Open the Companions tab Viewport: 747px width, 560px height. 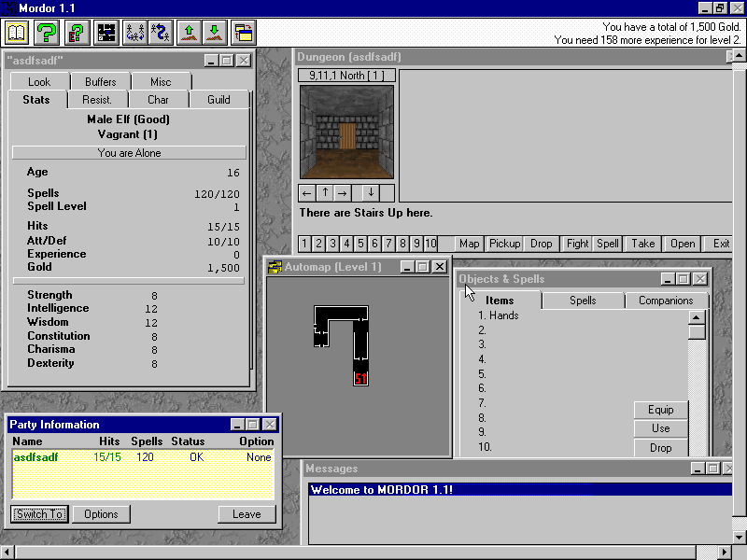[x=666, y=301]
